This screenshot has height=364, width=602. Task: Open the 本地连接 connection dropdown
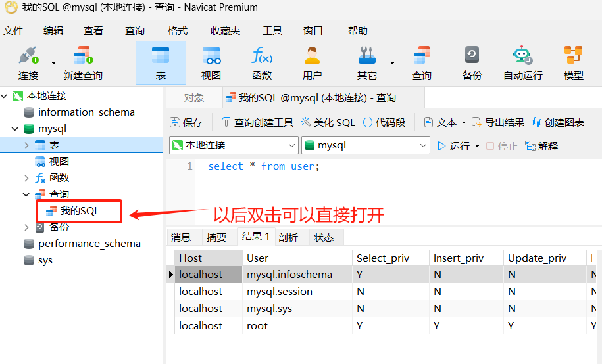[x=291, y=145]
